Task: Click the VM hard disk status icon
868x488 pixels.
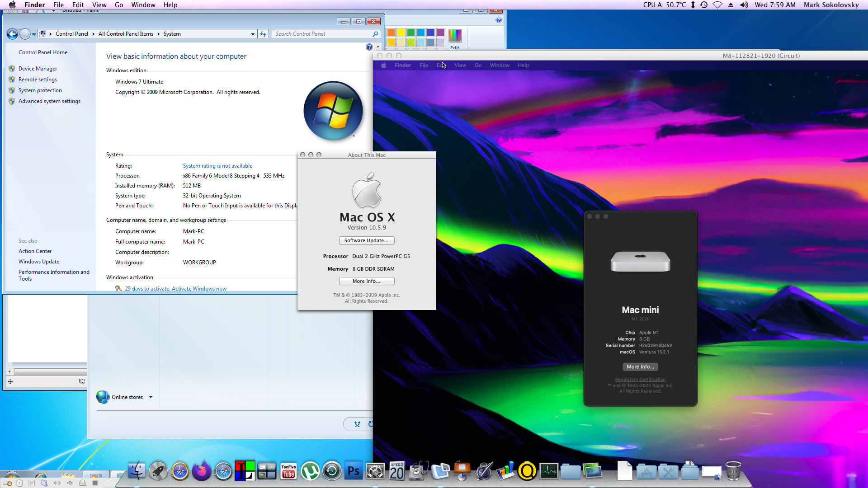Action: (8, 483)
